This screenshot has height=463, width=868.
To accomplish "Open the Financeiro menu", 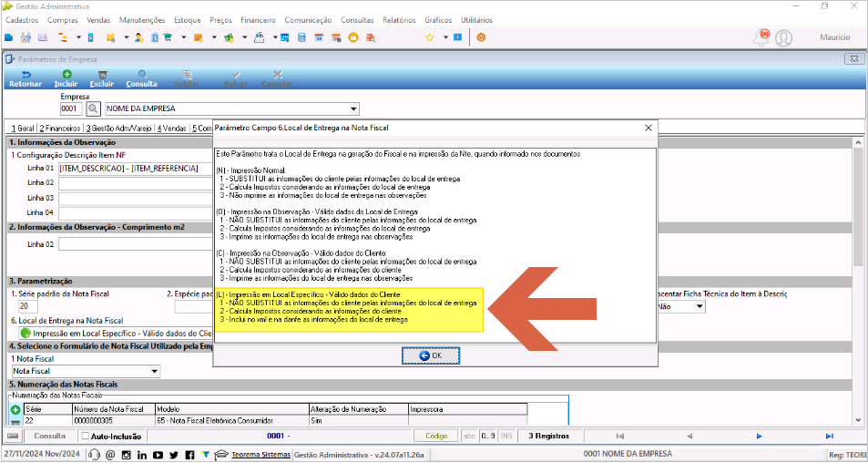I will pos(258,20).
